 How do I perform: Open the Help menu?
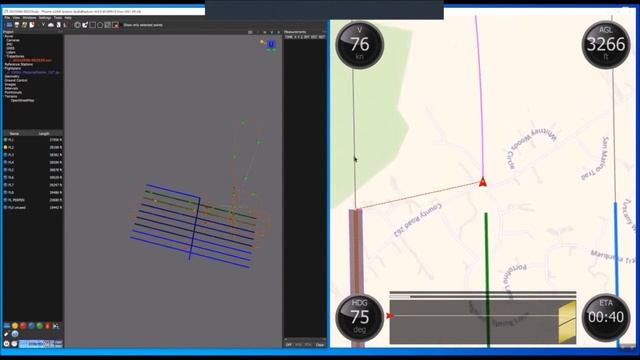68,18
